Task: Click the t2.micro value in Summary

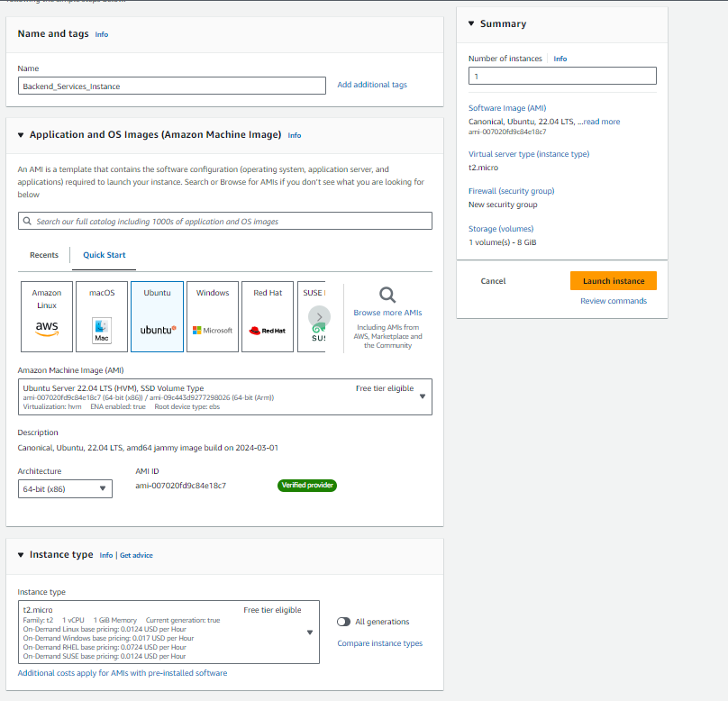Action: [483, 168]
